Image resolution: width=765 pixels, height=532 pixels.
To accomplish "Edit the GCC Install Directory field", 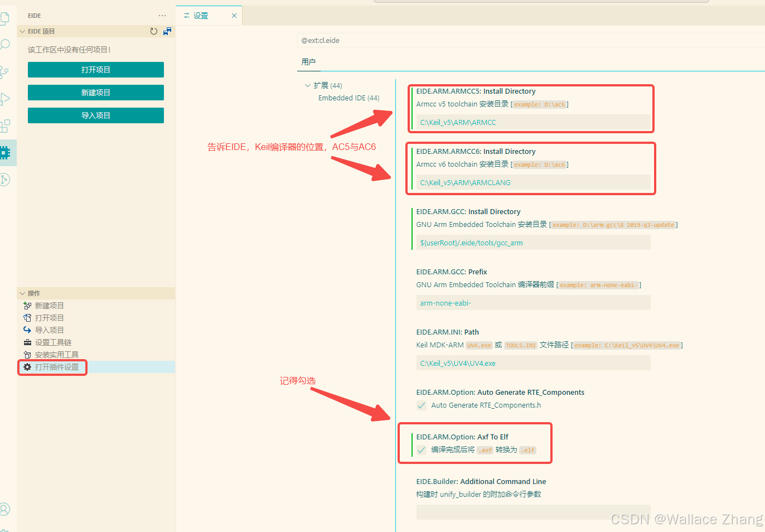I will tap(533, 243).
